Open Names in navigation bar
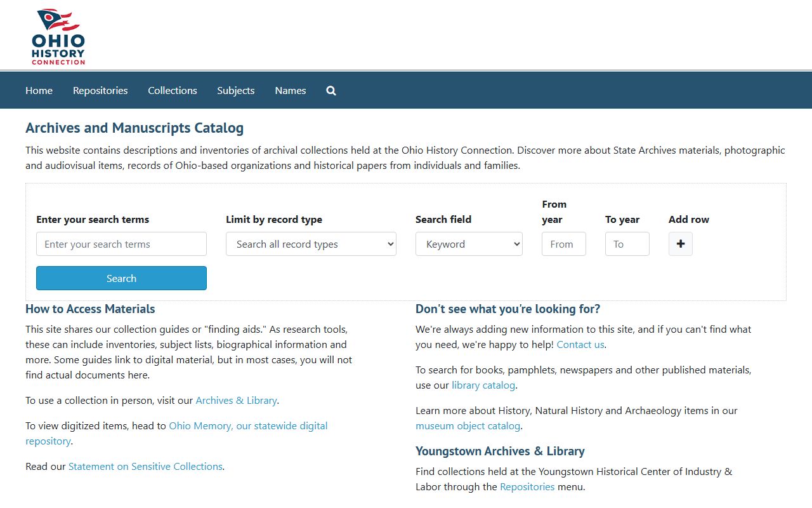 point(291,91)
